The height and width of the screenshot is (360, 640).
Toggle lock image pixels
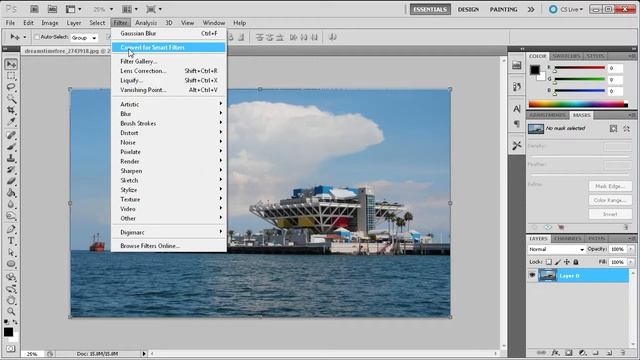click(x=558, y=262)
